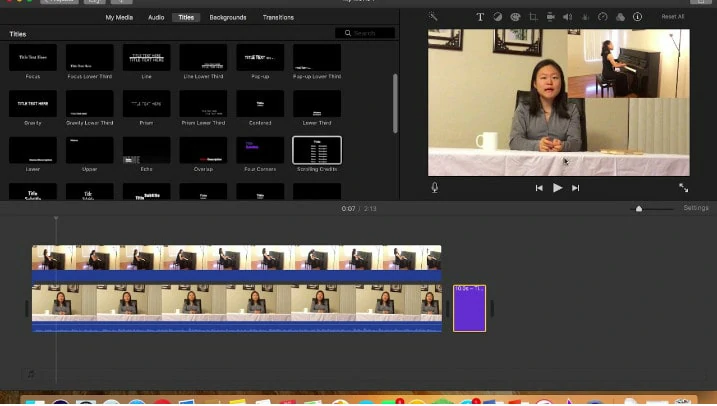Screen dimensions: 717x406
Task: Pick the Gravity Lower Third title
Action: point(90,103)
